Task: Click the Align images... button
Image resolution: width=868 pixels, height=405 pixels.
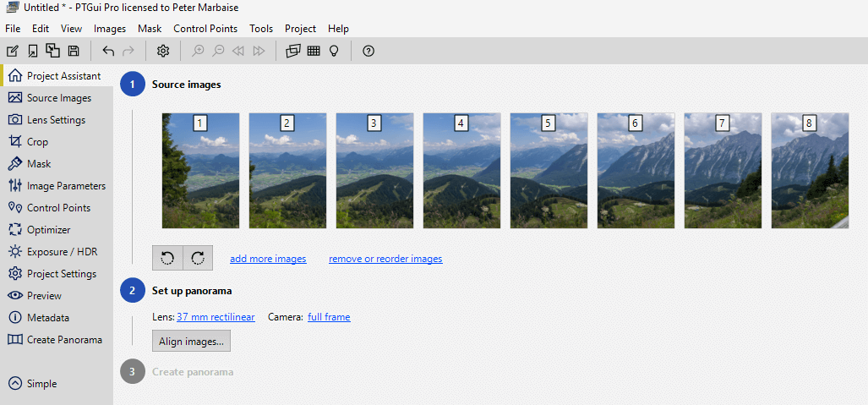Action: point(191,342)
